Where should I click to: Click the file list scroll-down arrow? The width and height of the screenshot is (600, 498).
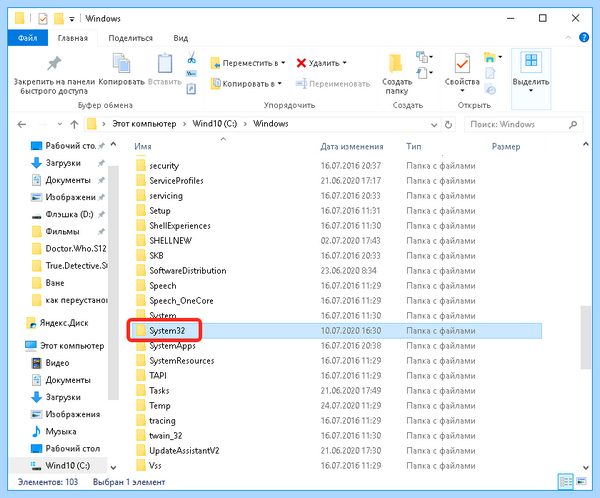click(x=585, y=467)
